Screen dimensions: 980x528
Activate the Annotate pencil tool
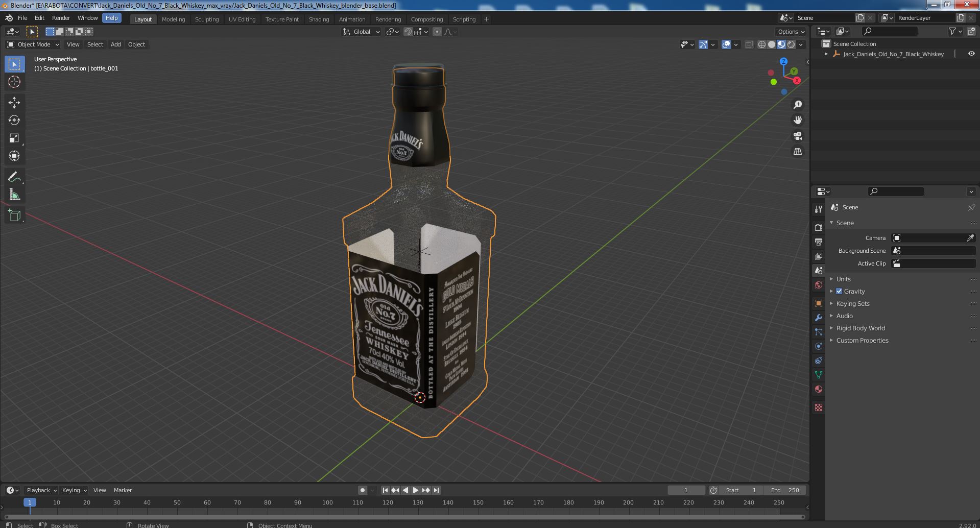pos(14,177)
